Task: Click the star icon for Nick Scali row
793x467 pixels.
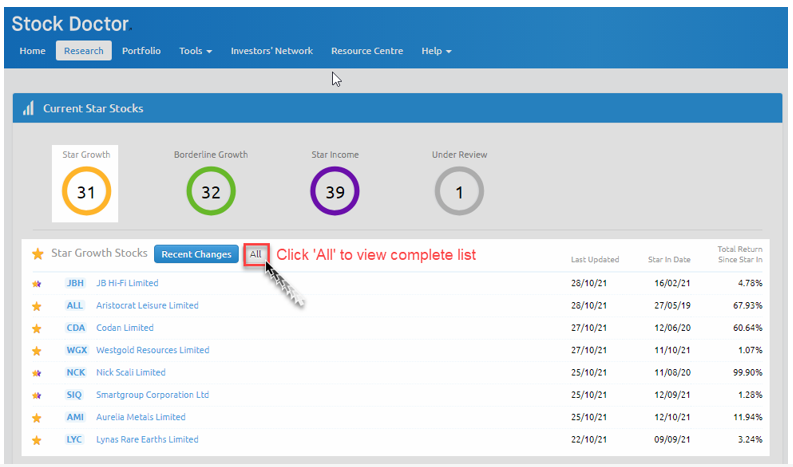Action: pos(36,373)
